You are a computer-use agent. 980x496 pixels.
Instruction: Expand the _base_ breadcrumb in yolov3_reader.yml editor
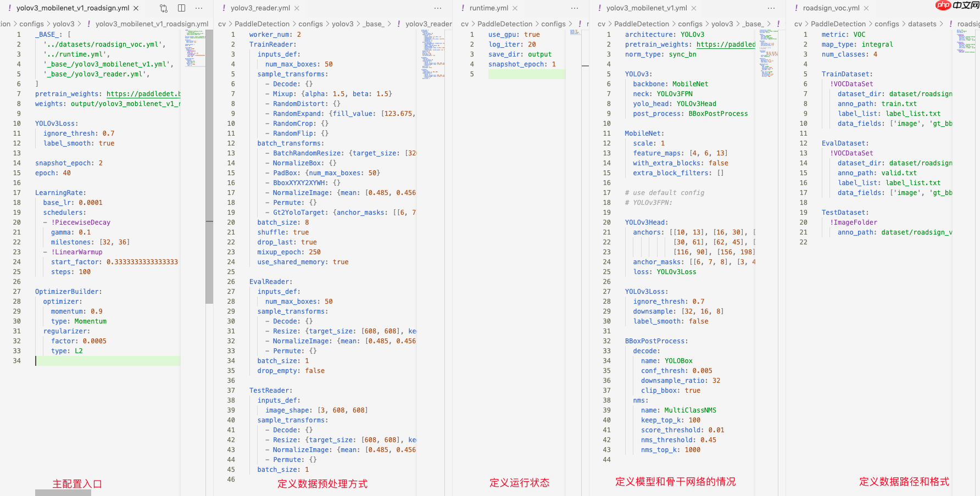click(374, 24)
